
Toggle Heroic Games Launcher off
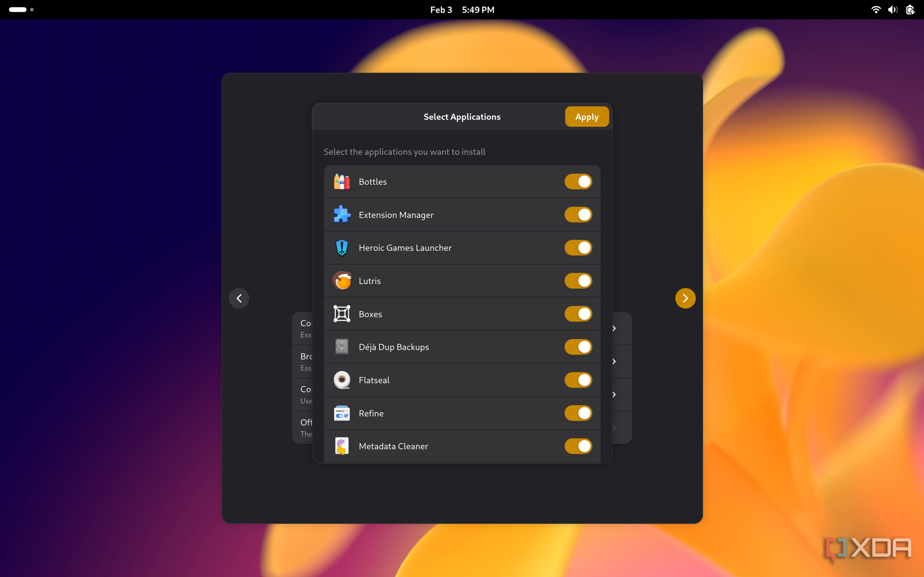point(578,248)
